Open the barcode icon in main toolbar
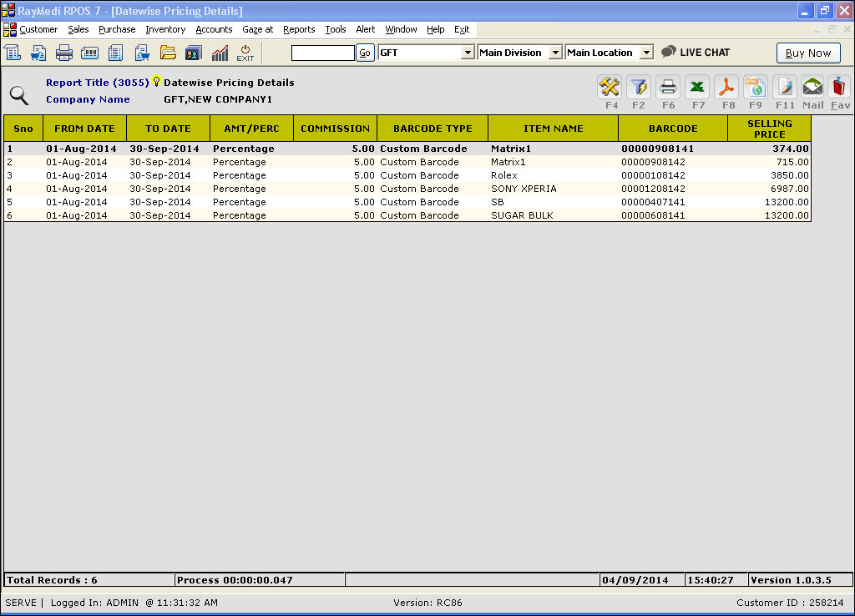The width and height of the screenshot is (855, 616). (x=89, y=53)
